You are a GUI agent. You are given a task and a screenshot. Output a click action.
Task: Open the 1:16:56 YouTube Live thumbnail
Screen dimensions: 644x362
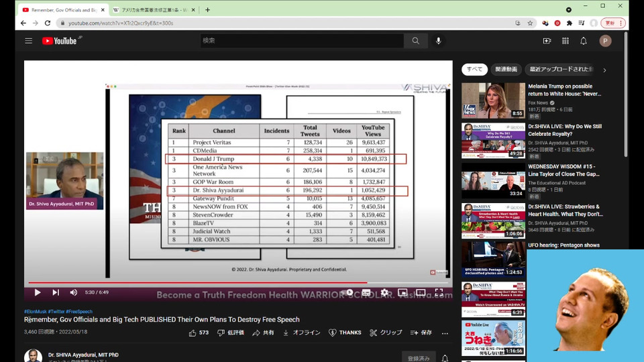tap(493, 339)
